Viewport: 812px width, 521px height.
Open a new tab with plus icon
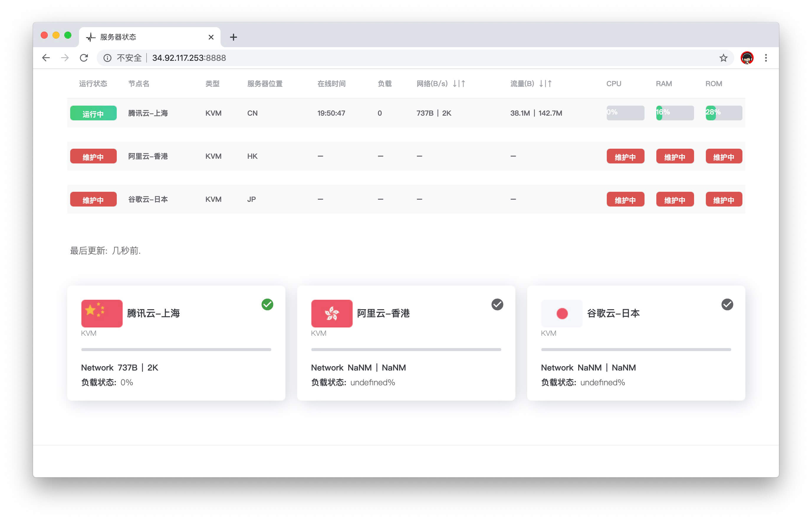233,37
